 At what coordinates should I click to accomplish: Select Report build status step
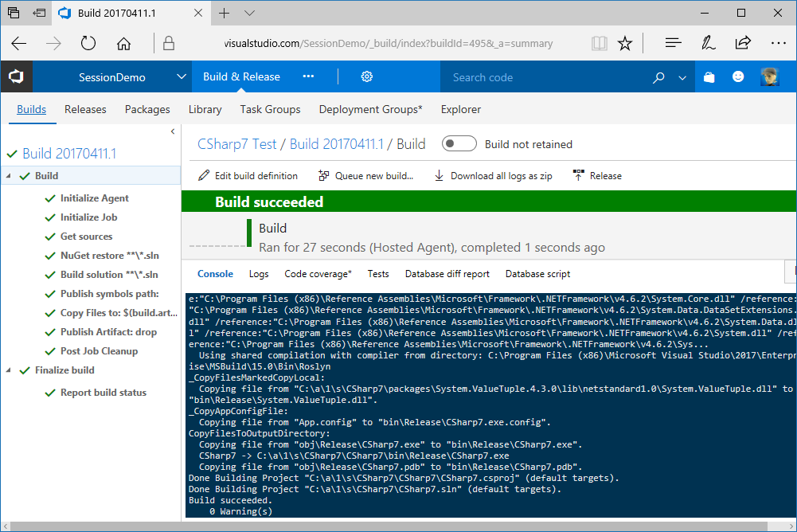click(x=104, y=393)
